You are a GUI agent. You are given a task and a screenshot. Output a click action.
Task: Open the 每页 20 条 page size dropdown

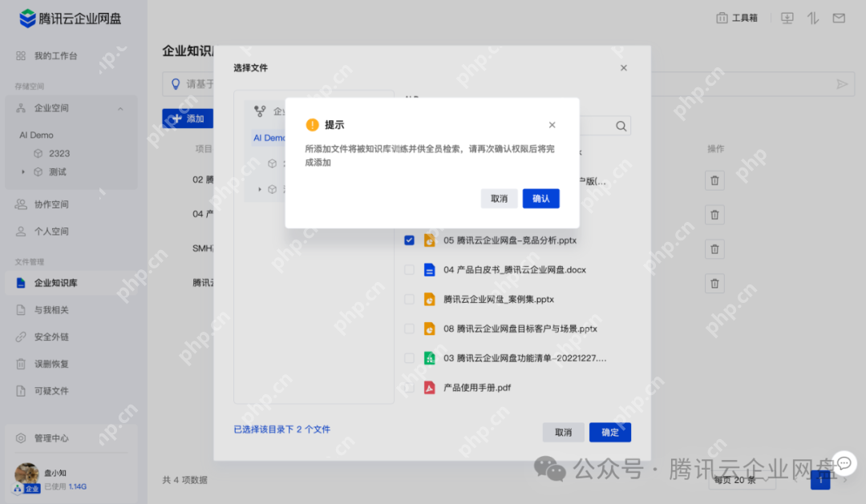click(x=741, y=480)
